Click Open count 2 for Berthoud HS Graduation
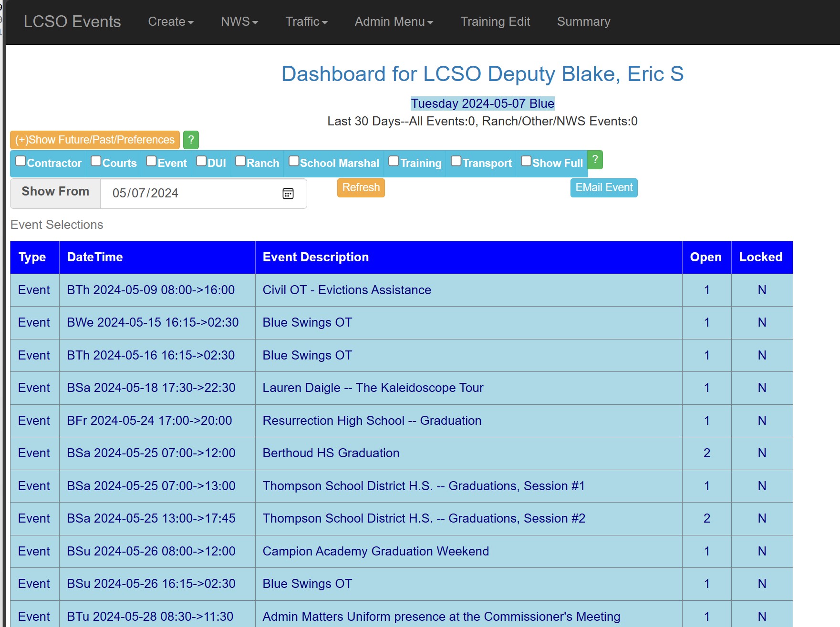840x627 pixels. (x=707, y=453)
